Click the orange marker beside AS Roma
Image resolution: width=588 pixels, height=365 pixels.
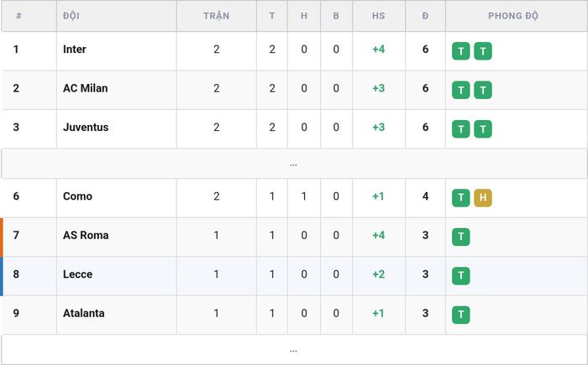(2, 237)
